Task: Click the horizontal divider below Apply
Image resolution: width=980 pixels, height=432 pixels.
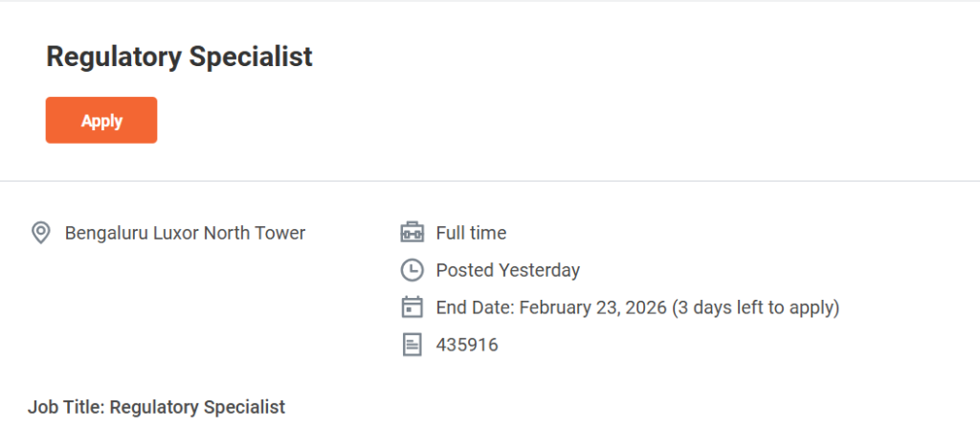Action: pyautogui.click(x=490, y=181)
